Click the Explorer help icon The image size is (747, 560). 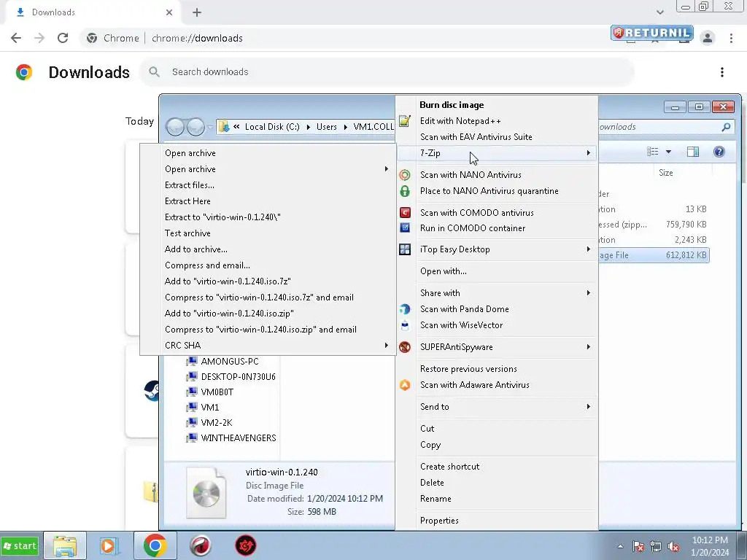click(719, 152)
